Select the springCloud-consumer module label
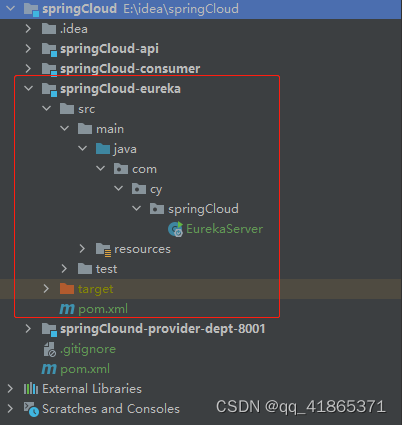This screenshot has height=425, width=402. click(130, 69)
